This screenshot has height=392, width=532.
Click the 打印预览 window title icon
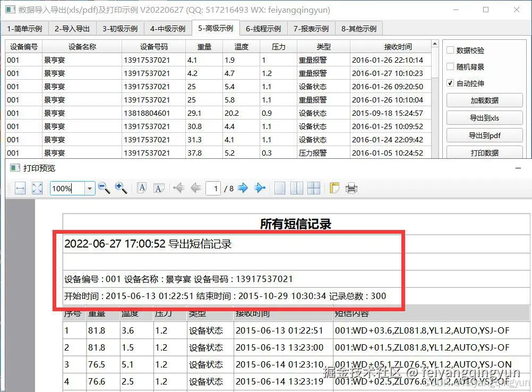point(14,168)
